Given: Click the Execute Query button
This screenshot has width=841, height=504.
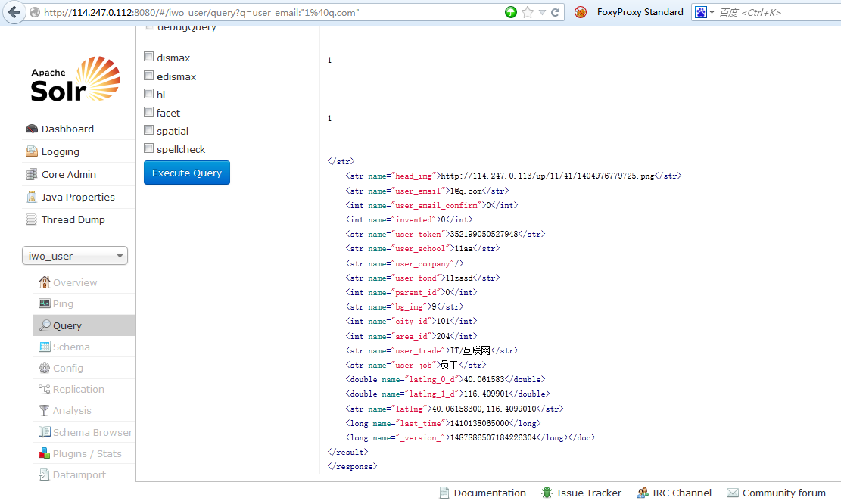Looking at the screenshot, I should 187,173.
